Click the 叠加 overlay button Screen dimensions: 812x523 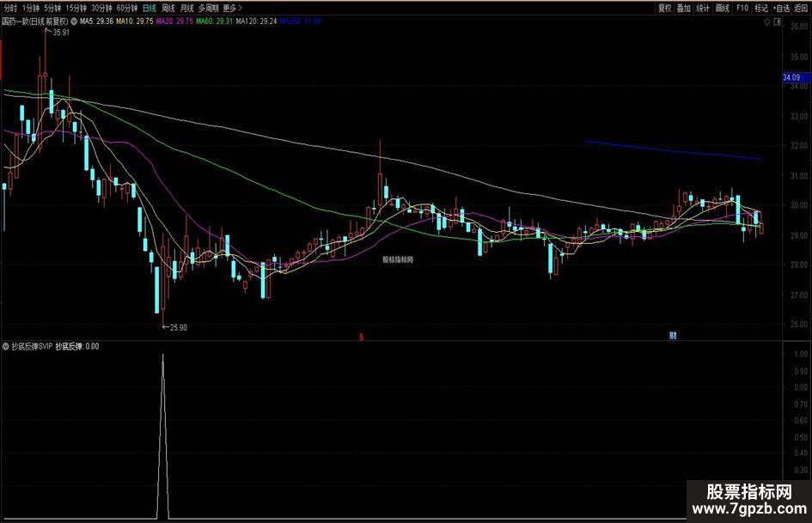pos(684,8)
